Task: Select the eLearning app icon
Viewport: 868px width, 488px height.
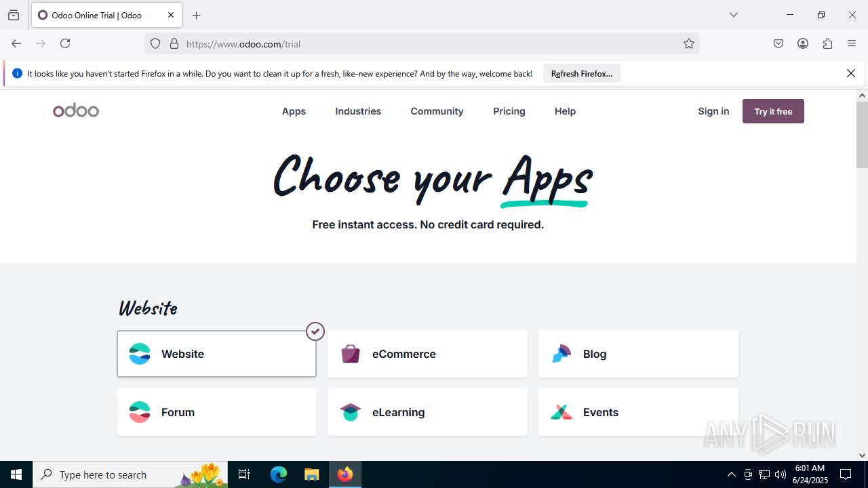Action: 351,412
